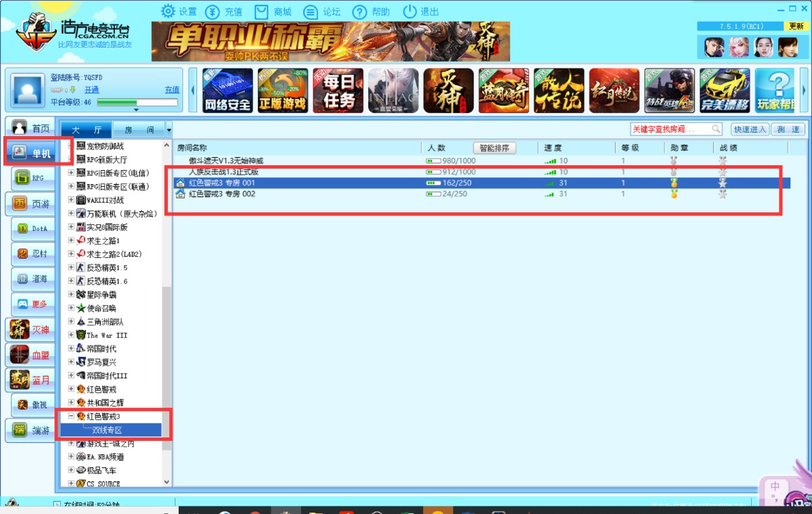
Task: Select the 共和国之辉 tree item
Action: coord(106,403)
